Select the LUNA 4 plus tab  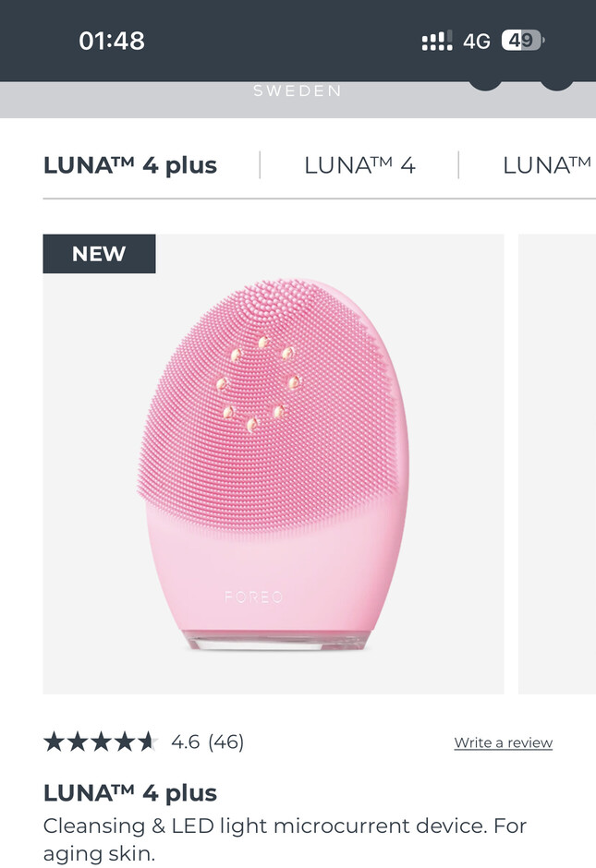pos(130,165)
